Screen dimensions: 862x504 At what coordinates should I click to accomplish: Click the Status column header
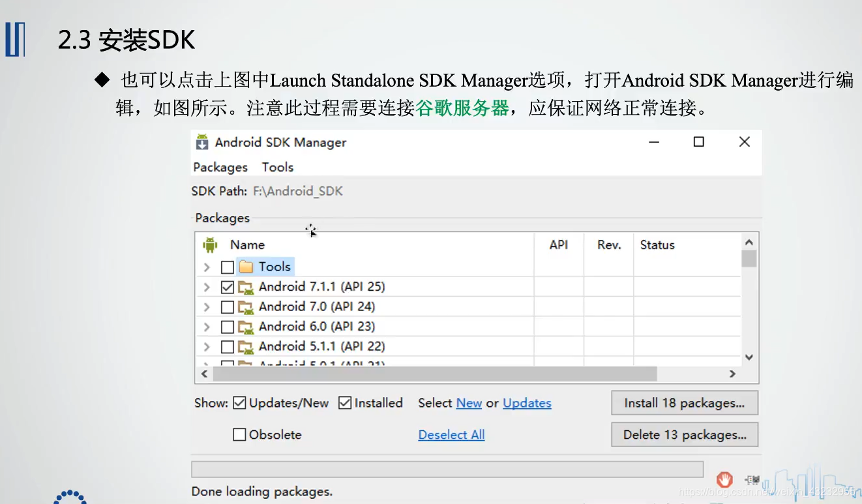click(x=657, y=245)
